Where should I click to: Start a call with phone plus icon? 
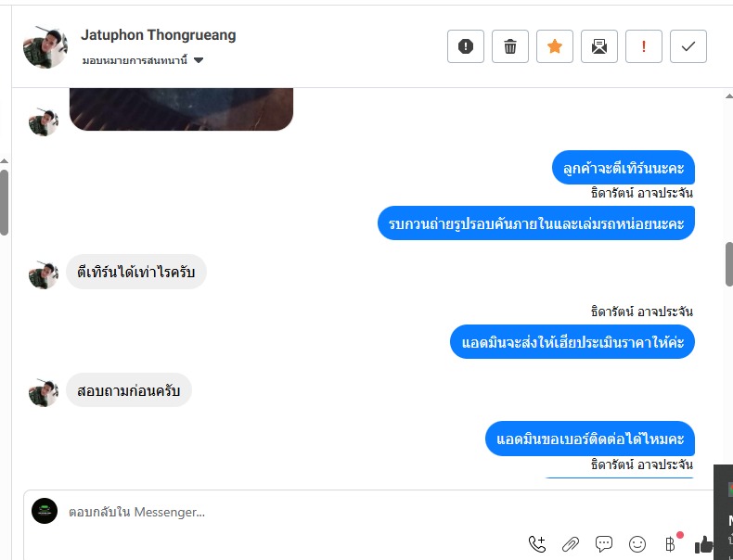point(536,544)
